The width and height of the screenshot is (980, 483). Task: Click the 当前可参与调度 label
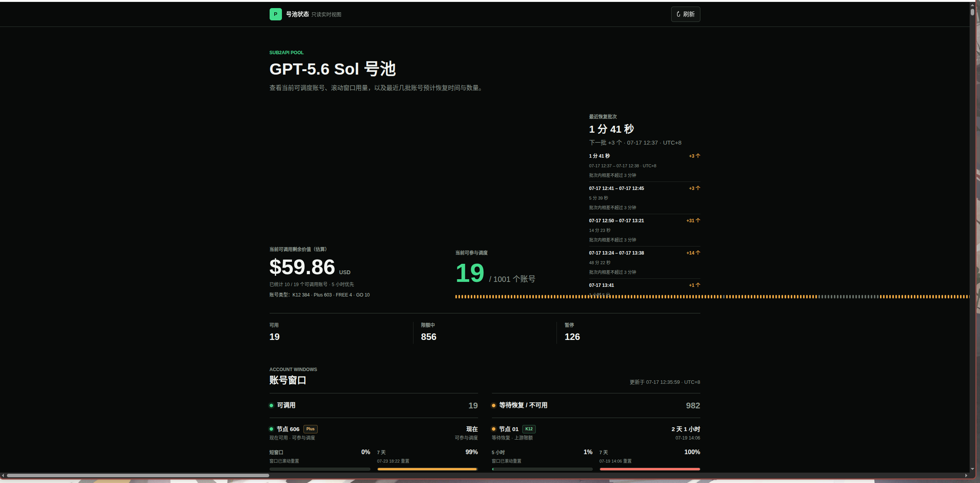[472, 253]
